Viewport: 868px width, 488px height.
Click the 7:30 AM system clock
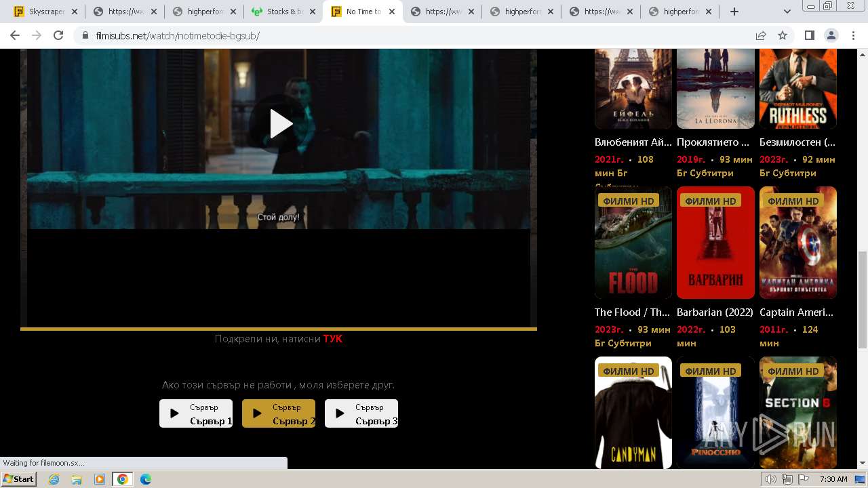pyautogui.click(x=833, y=479)
